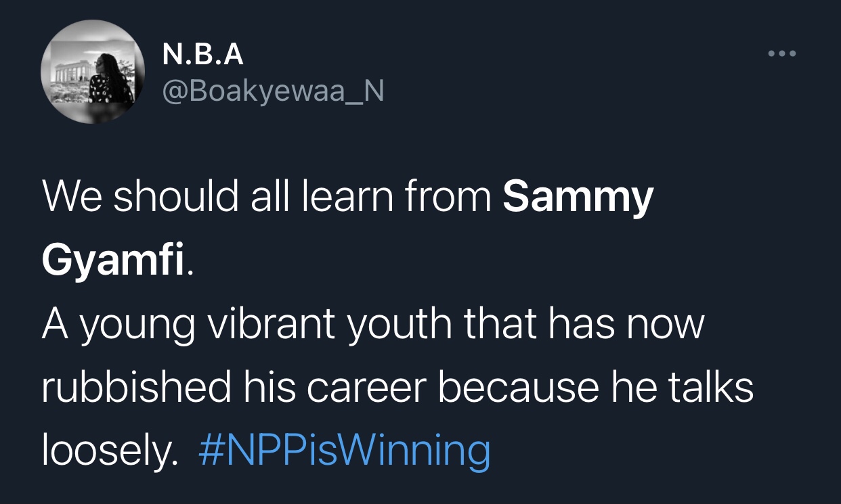Viewport: 841px width, 504px height.
Task: Click the word "career" in the tweet
Action: 372,388
